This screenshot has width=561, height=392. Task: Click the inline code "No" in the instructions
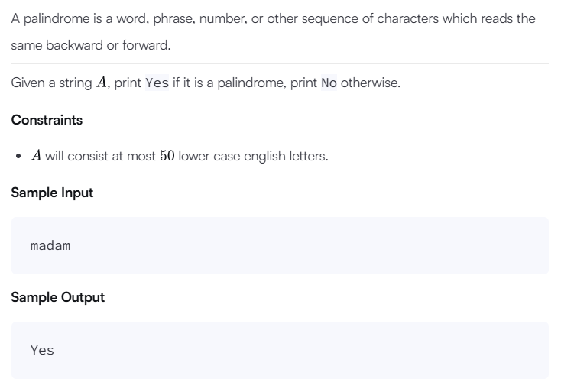329,83
